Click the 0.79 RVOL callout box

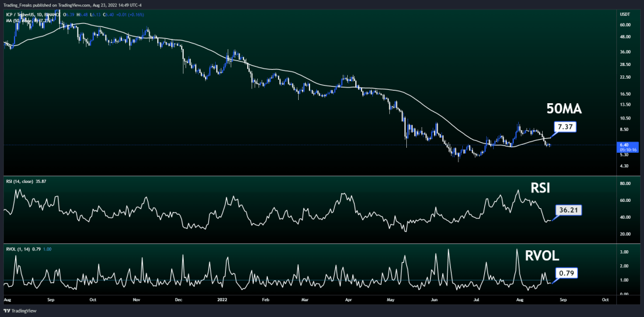click(564, 274)
